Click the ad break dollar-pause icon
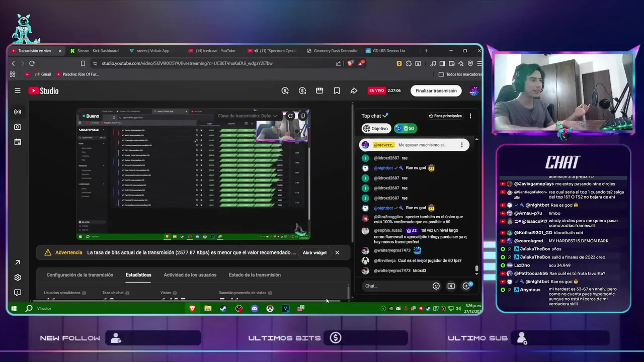644x362 pixels. tap(302, 90)
